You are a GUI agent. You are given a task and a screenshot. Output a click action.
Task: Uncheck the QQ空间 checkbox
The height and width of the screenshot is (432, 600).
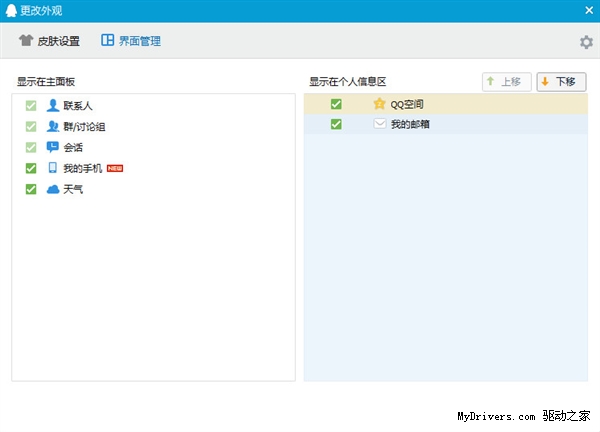point(336,103)
